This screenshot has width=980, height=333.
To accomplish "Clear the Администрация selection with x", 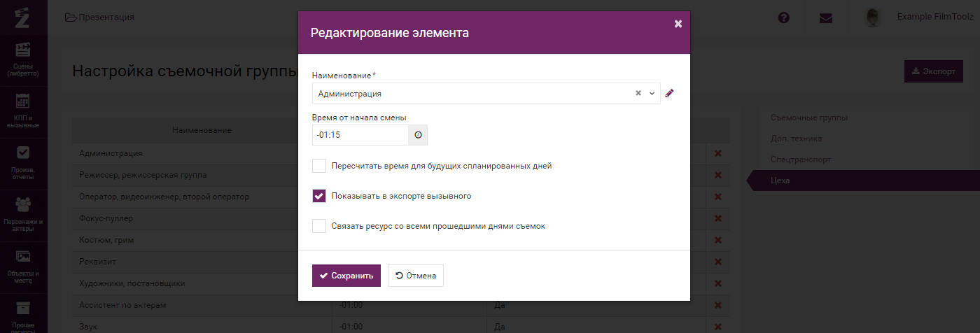I will click(638, 93).
